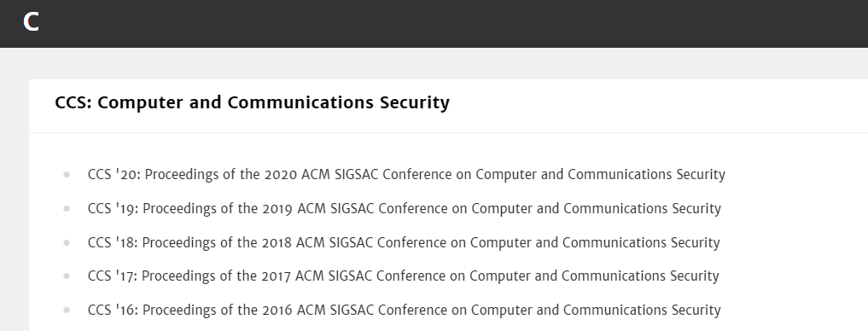Image resolution: width=868 pixels, height=331 pixels.
Task: Click empty area of the dark header bar
Action: (443, 23)
